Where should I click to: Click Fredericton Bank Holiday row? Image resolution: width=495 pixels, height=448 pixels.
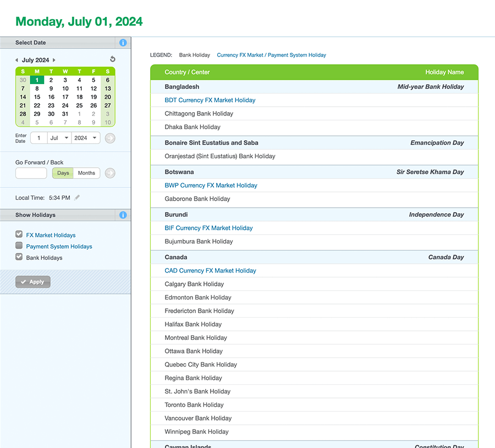coord(314,311)
